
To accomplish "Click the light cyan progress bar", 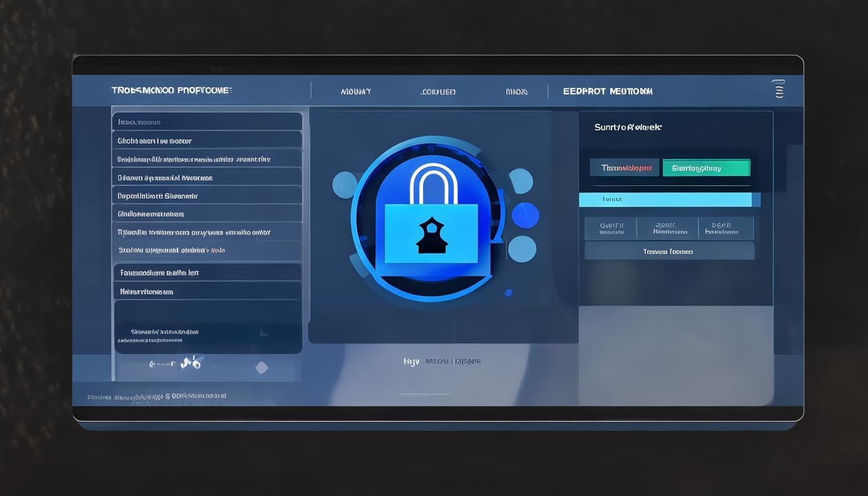I will pyautogui.click(x=669, y=200).
